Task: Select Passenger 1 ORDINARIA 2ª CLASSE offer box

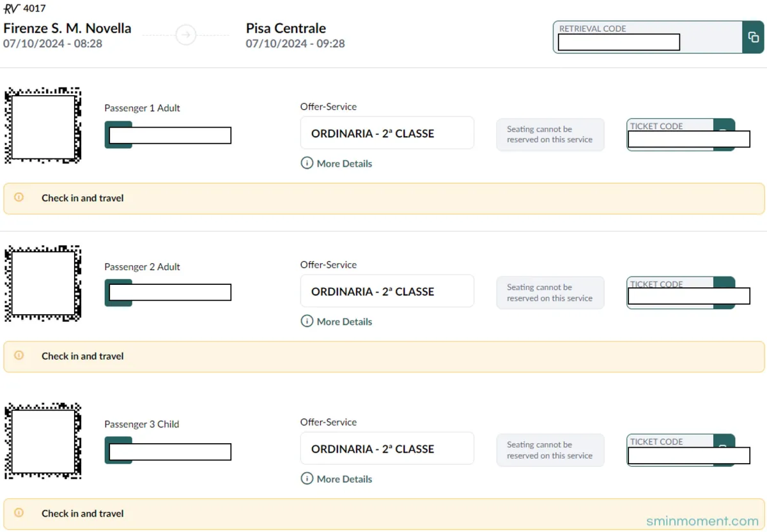Action: pyautogui.click(x=387, y=133)
